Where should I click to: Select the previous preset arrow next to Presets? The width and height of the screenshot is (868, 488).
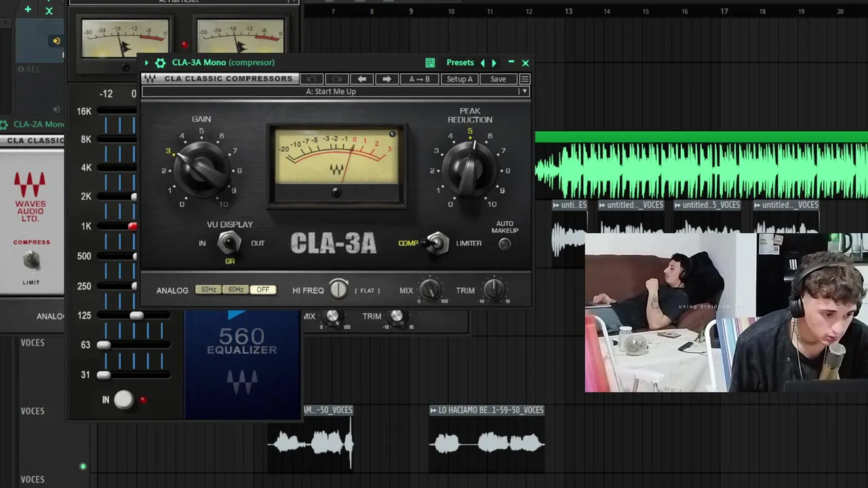click(483, 62)
